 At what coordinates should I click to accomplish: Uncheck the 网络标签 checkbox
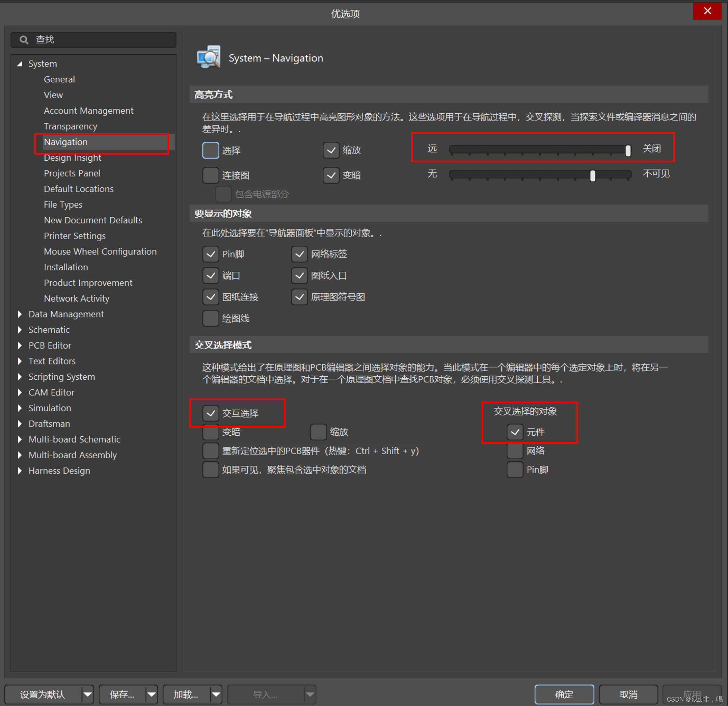pyautogui.click(x=299, y=254)
